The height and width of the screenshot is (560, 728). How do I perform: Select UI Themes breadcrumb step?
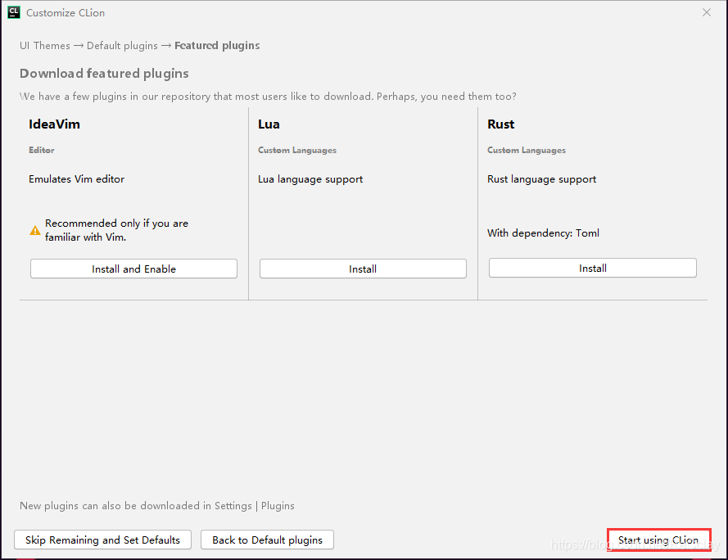(45, 46)
